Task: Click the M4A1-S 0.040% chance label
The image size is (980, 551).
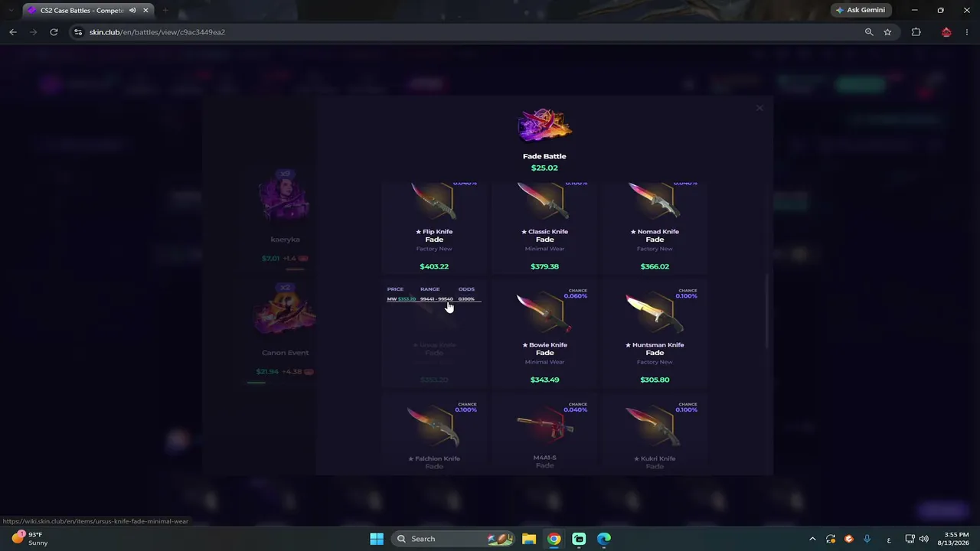Action: [576, 409]
